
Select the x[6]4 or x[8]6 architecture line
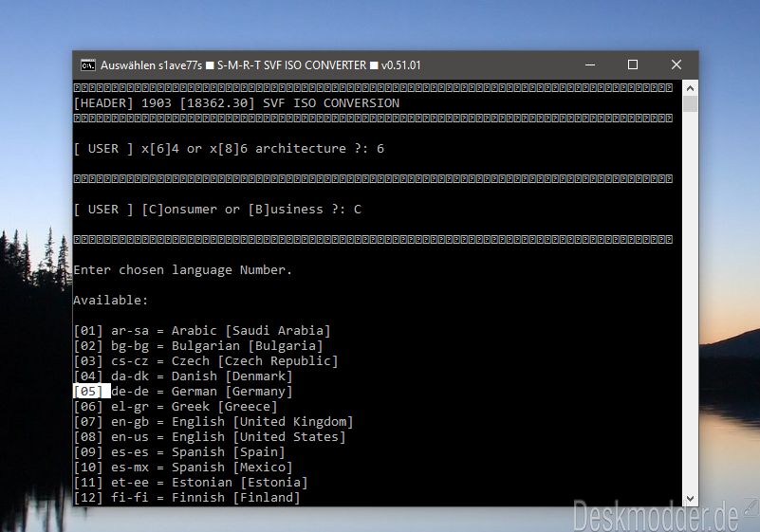click(229, 149)
